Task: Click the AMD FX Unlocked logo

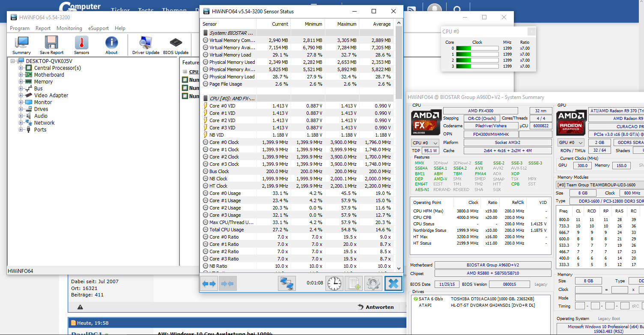Action: pyautogui.click(x=426, y=123)
